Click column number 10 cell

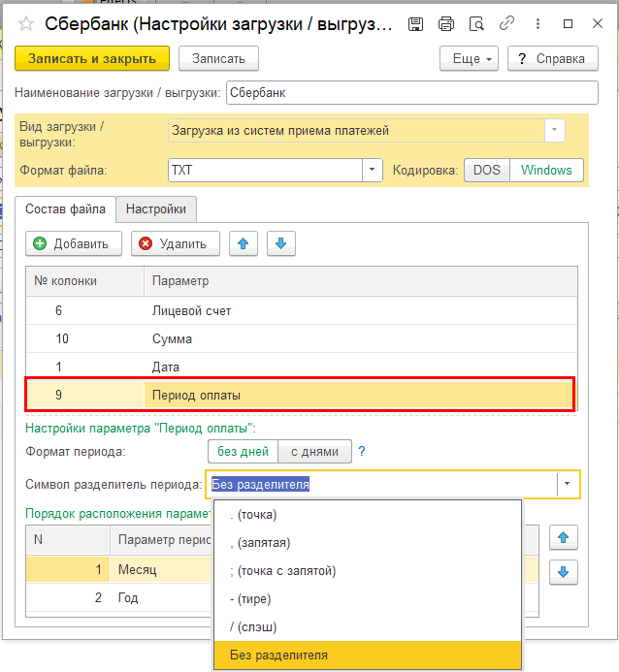[84, 338]
